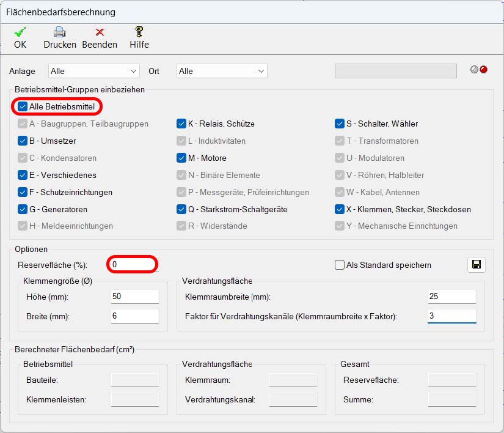Screen dimensions: 504x433
Task: Uncheck F - Schutzeinrichtungen checkbox
Action: [23, 192]
